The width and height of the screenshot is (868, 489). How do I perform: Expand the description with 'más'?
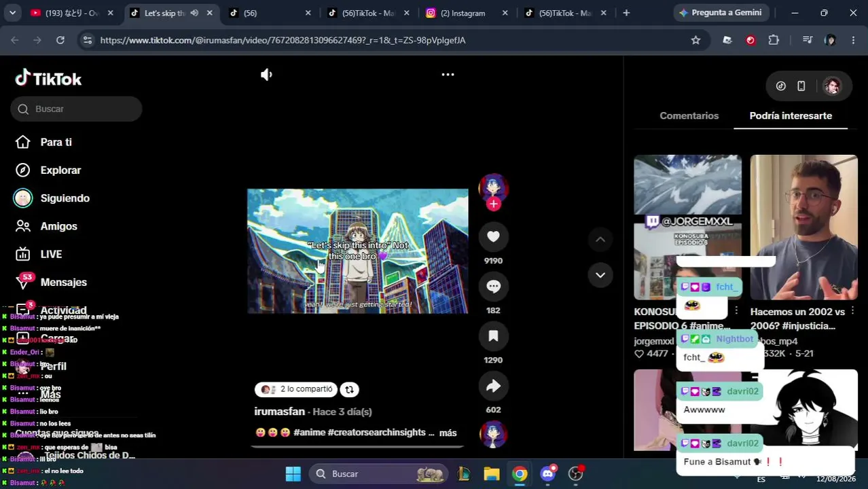point(448,433)
